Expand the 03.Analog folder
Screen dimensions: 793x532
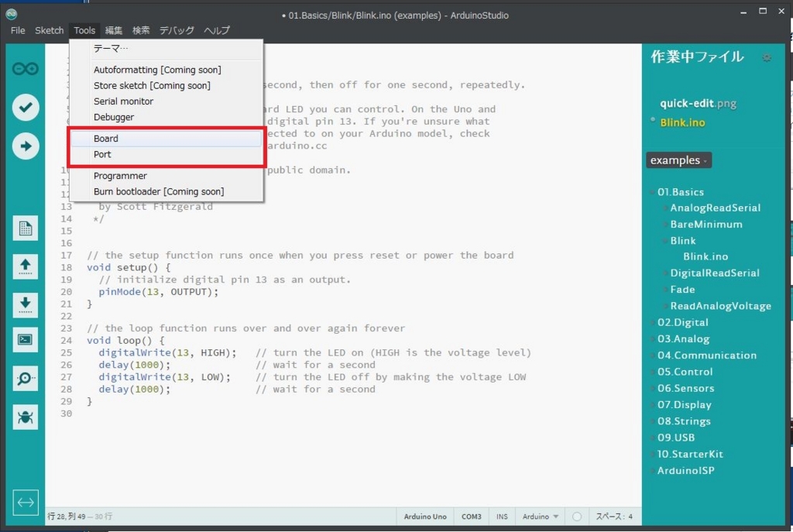(x=683, y=339)
